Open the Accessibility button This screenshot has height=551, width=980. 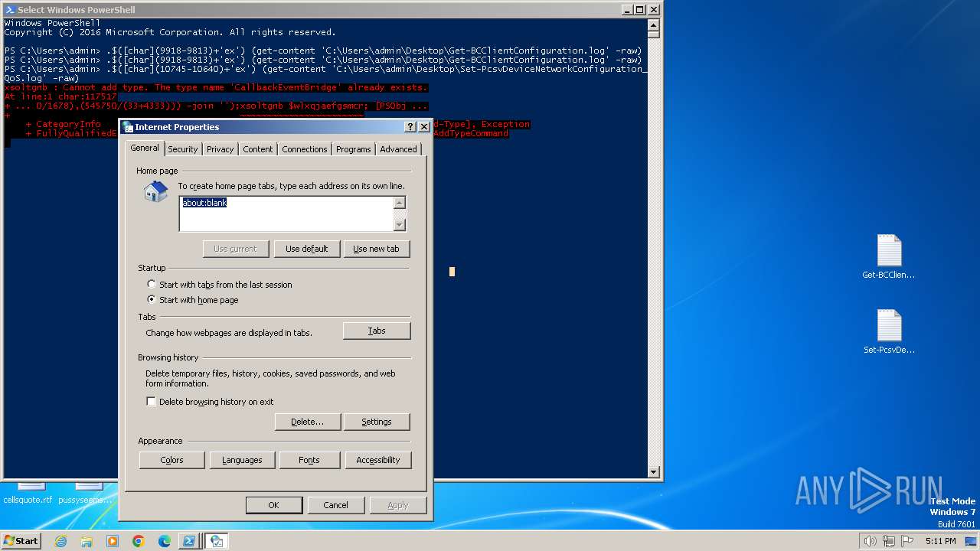[378, 460]
